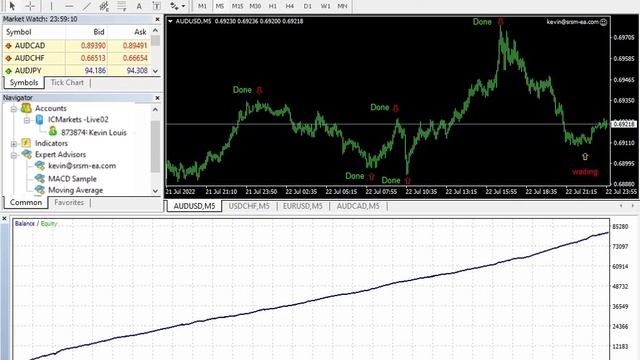
Task: Switch to the Favorites tab in Navigator
Action: (x=69, y=202)
